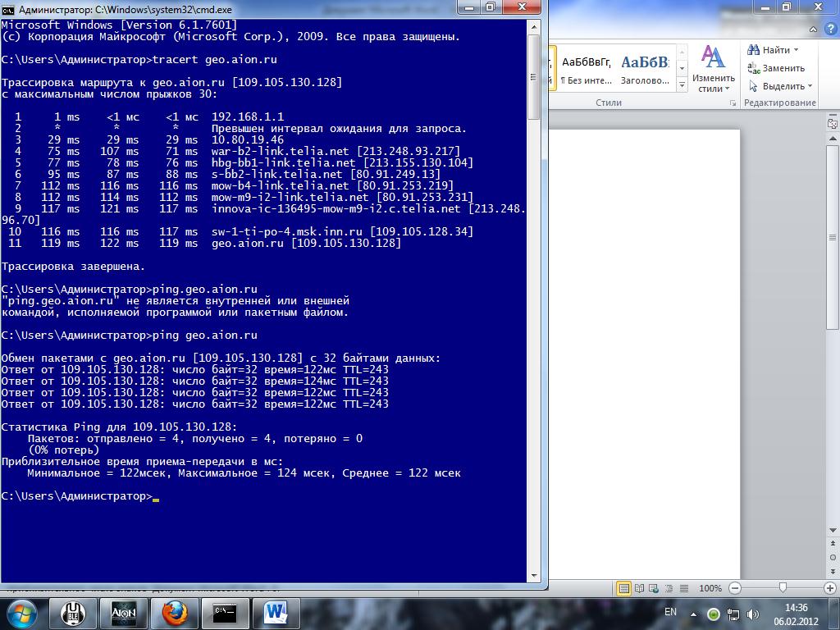
Task: Collapse the Word ribbon
Action: click(x=813, y=29)
